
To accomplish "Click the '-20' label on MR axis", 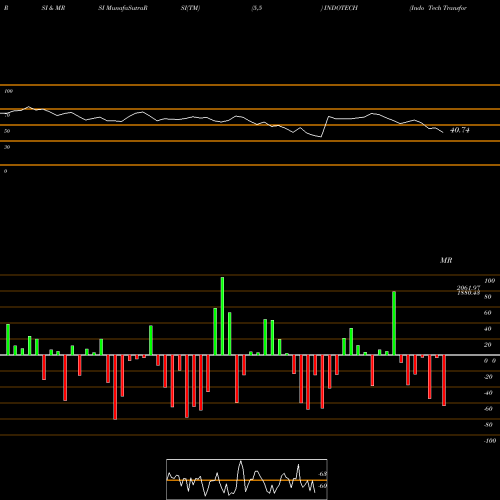I will click(488, 377).
